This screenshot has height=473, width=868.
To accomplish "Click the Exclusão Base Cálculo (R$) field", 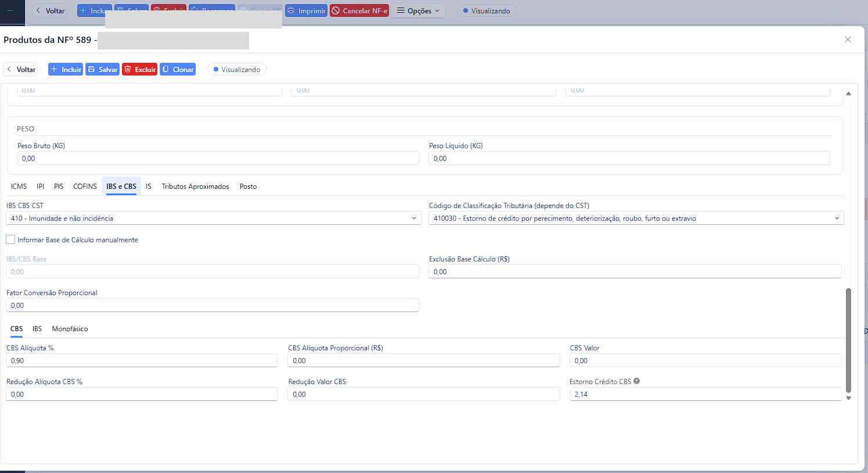I will pos(635,271).
